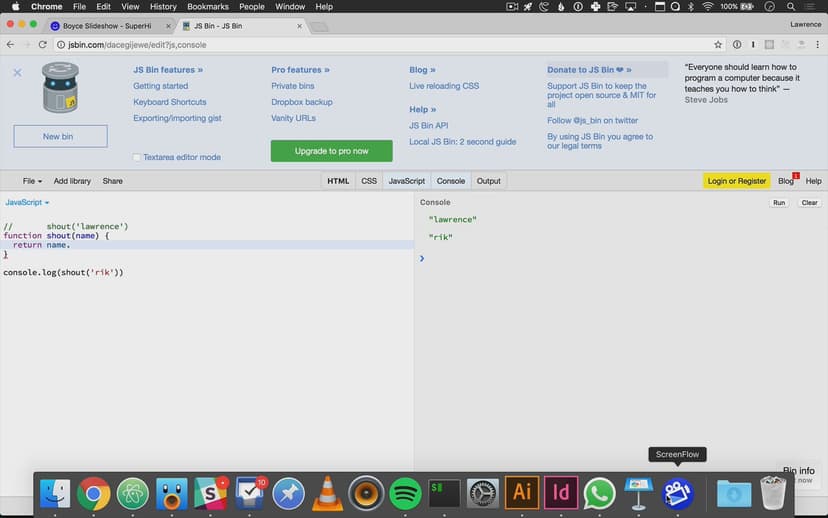Open Adobe Illustrator in the dock
The width and height of the screenshot is (828, 518).
point(521,492)
